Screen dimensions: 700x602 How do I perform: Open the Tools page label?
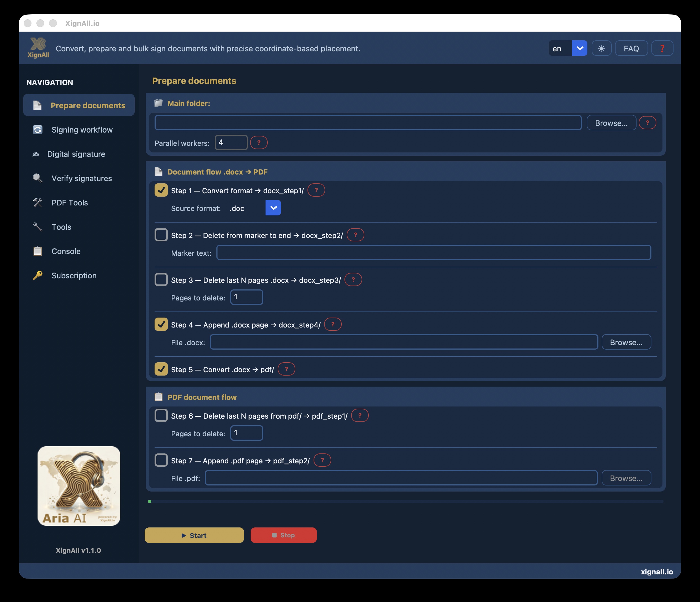pos(62,227)
